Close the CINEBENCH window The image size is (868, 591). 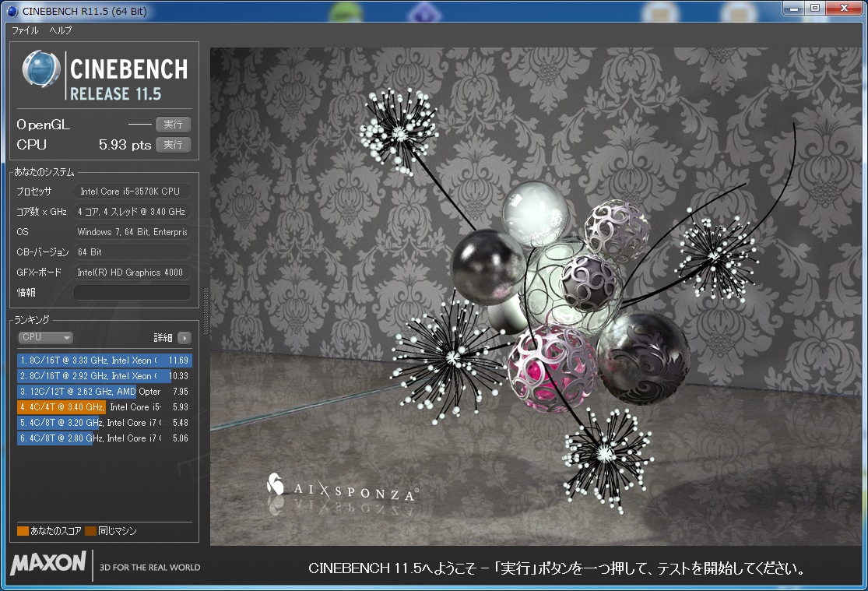point(844,9)
